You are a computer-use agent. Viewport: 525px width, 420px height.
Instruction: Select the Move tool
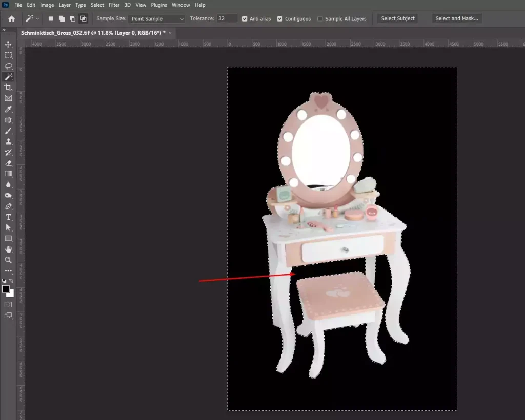8,45
